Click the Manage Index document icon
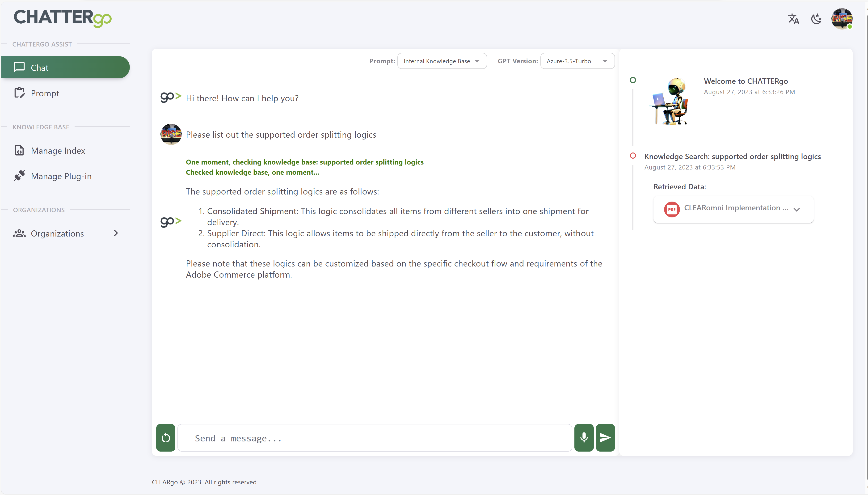This screenshot has height=495, width=868. pos(19,150)
